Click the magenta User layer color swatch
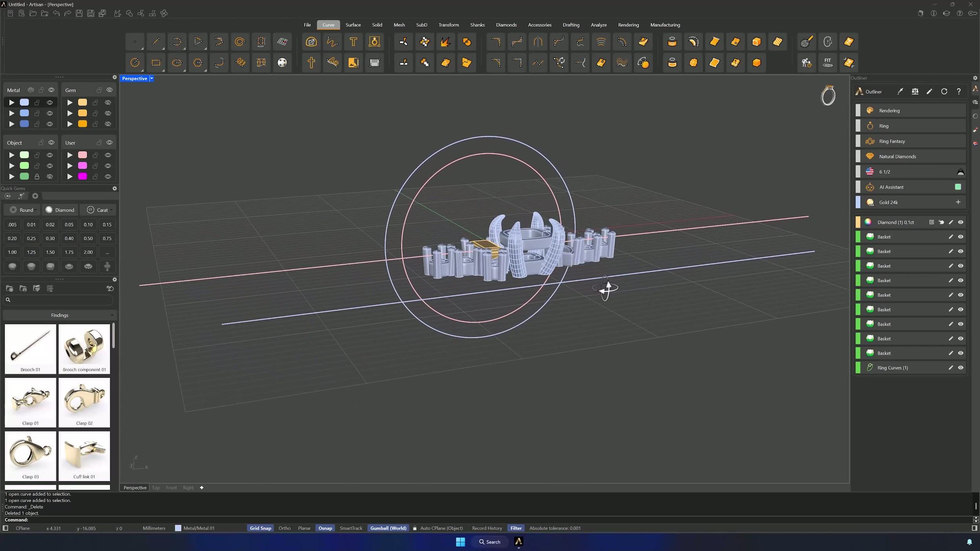 pyautogui.click(x=82, y=176)
